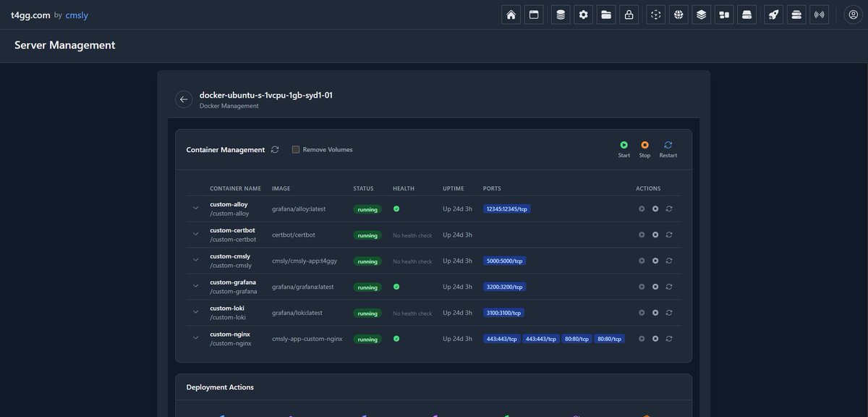Click the UPTIME column header
The image size is (868, 417).
(x=454, y=188)
